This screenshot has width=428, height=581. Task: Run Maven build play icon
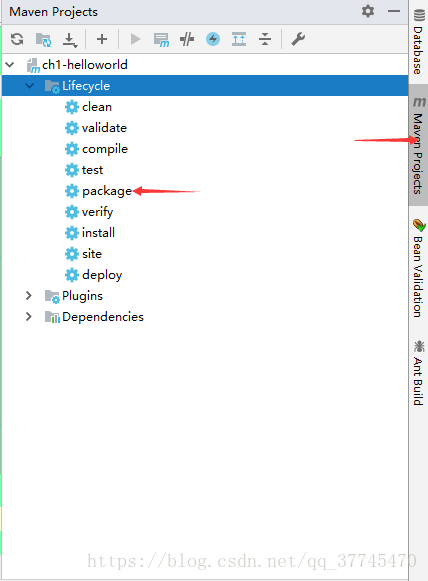pyautogui.click(x=135, y=39)
